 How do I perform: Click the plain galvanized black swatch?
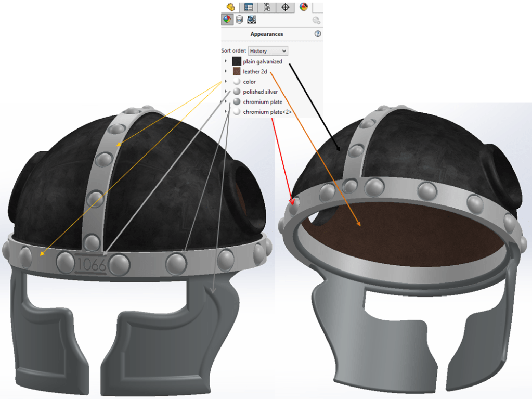pyautogui.click(x=237, y=61)
